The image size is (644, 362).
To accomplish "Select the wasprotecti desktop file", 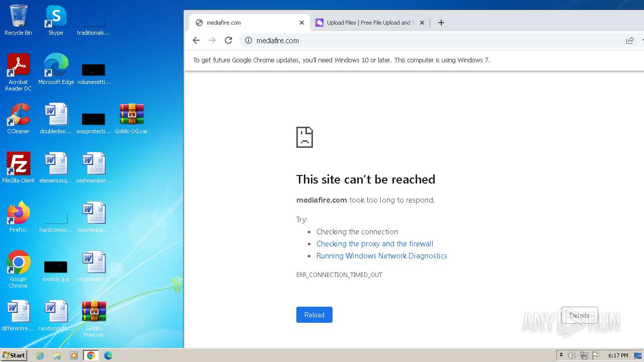I will tap(94, 123).
